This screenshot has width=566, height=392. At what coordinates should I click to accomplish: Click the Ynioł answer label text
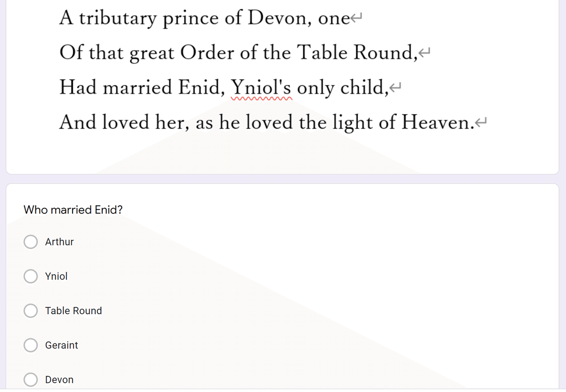coord(56,276)
